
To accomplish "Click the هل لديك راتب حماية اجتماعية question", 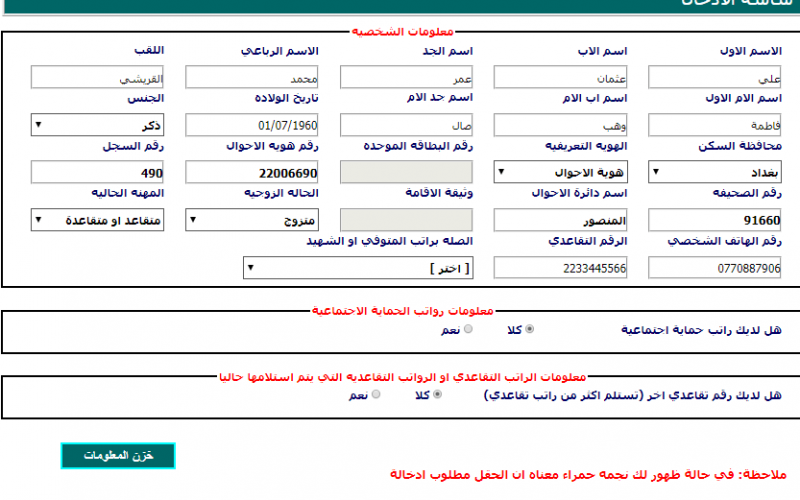I will [701, 330].
